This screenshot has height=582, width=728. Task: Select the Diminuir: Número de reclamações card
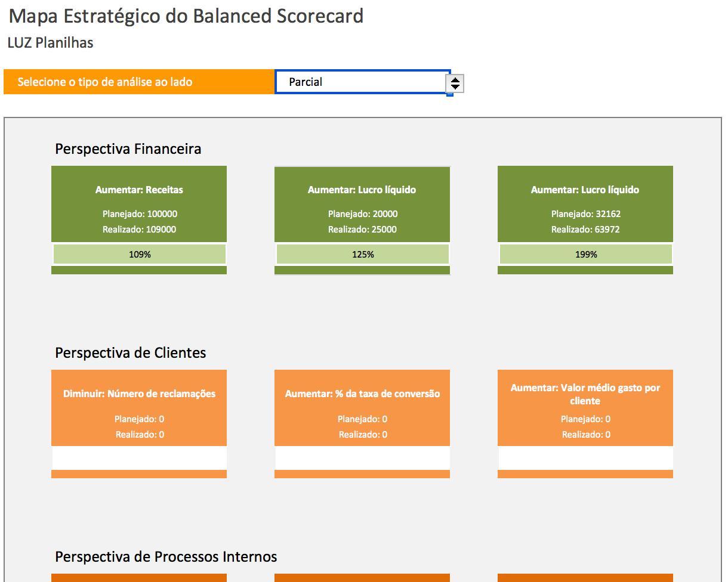click(139, 408)
